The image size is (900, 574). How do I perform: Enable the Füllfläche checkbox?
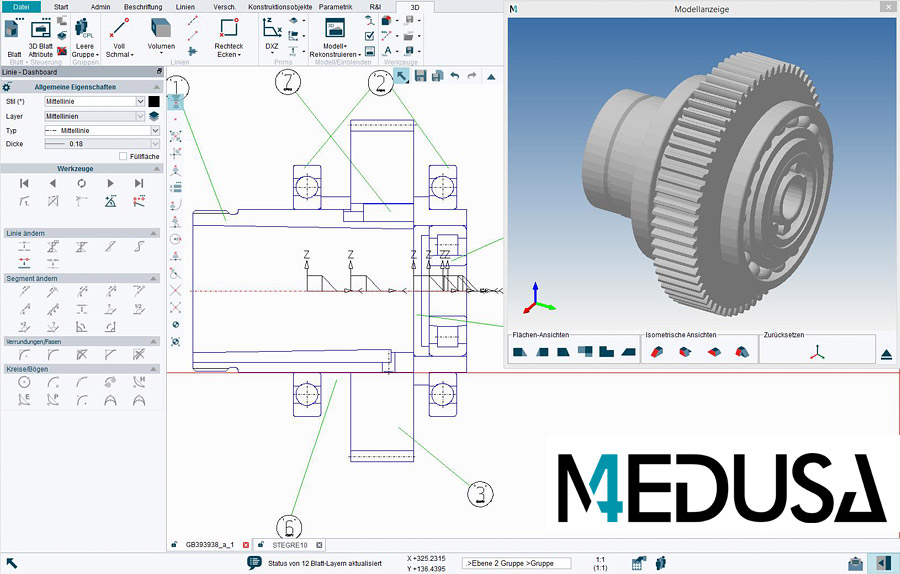123,156
